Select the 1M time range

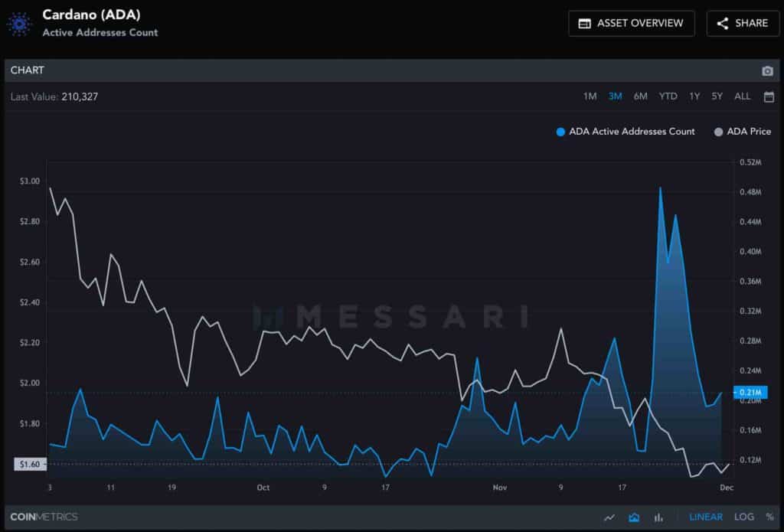590,96
